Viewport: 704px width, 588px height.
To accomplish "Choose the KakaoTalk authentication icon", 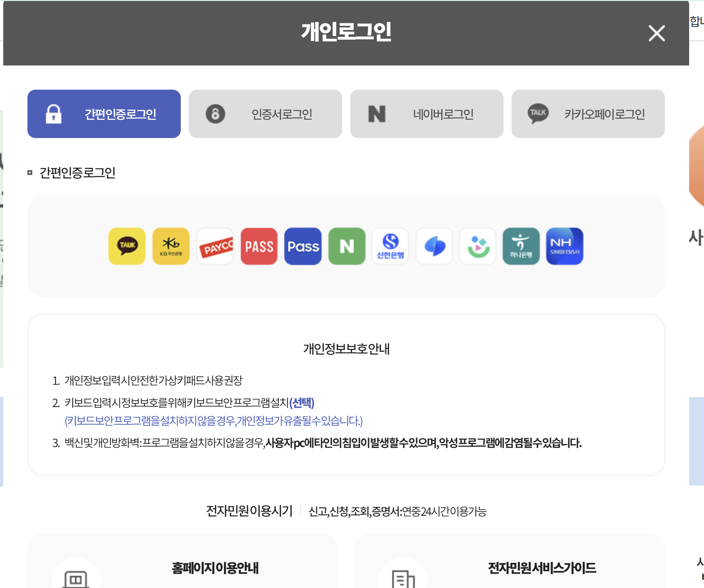I will click(127, 246).
